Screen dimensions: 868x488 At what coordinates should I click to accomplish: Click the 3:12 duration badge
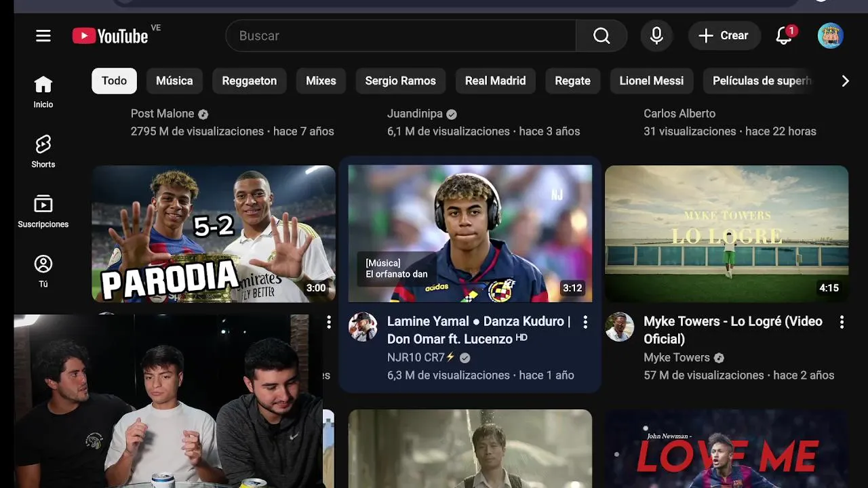(x=572, y=288)
